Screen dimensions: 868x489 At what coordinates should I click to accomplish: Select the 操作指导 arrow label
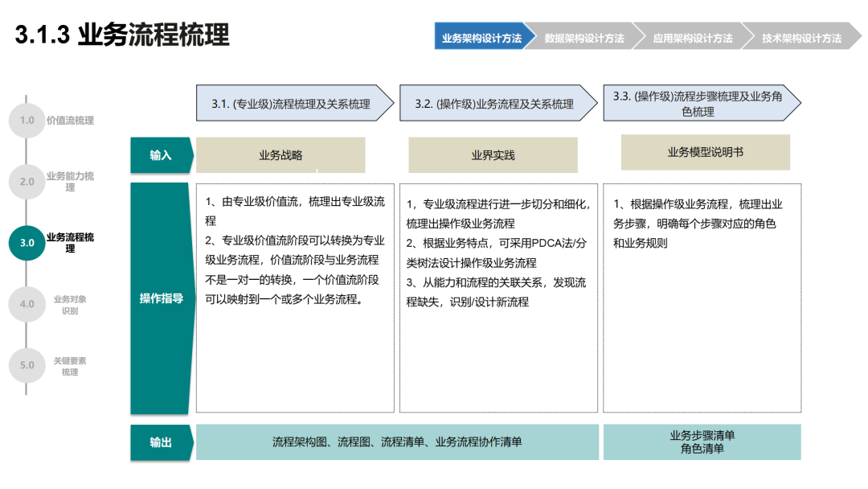pos(162,298)
